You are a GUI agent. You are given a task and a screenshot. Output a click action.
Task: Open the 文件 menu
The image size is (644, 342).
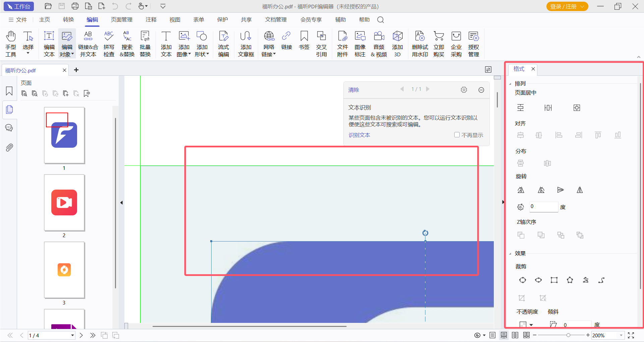[x=18, y=20]
